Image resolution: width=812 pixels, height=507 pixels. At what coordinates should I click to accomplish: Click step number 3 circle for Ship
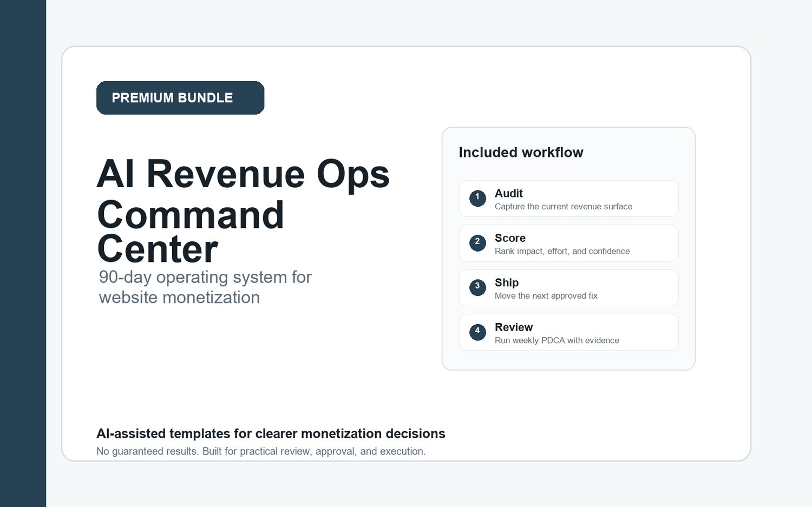tap(477, 288)
